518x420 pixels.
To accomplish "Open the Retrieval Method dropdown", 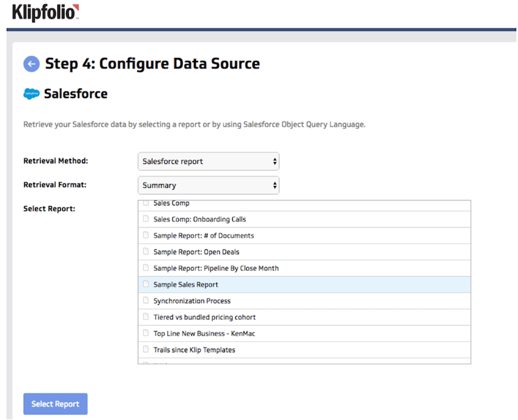I will (x=208, y=161).
